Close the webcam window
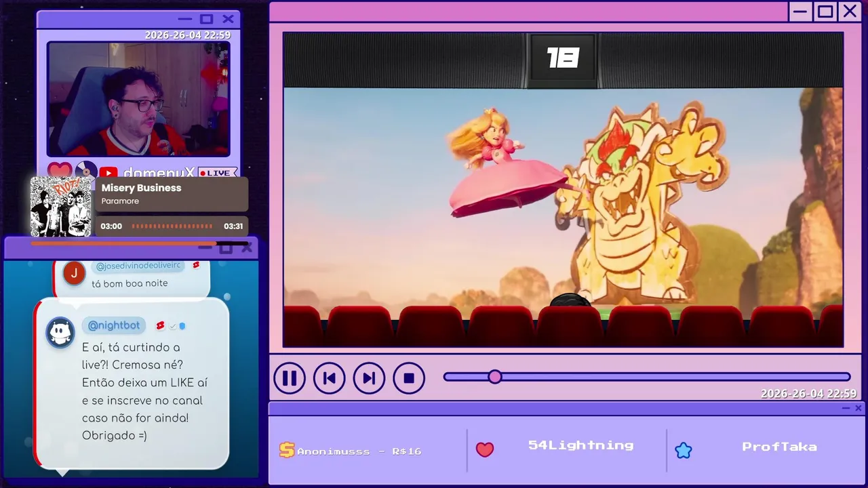The image size is (868, 488). point(228,19)
